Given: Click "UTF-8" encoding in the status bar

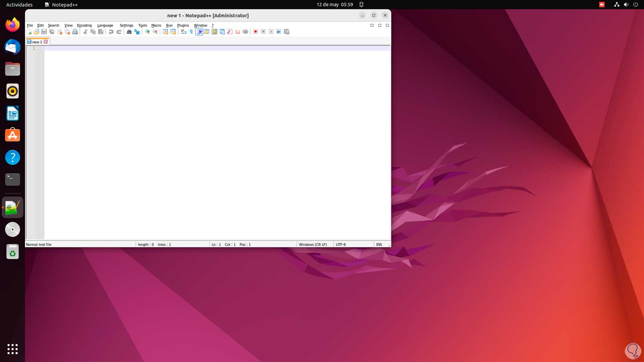Looking at the screenshot, I should pos(341,244).
